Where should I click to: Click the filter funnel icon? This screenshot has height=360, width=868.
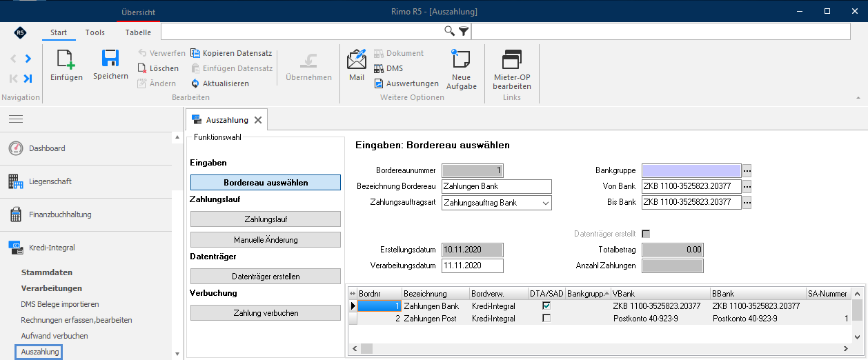coord(464,31)
